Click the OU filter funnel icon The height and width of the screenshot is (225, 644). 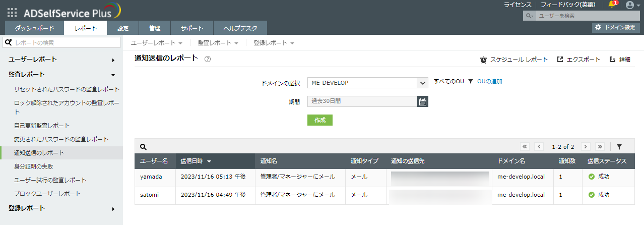[x=470, y=81]
